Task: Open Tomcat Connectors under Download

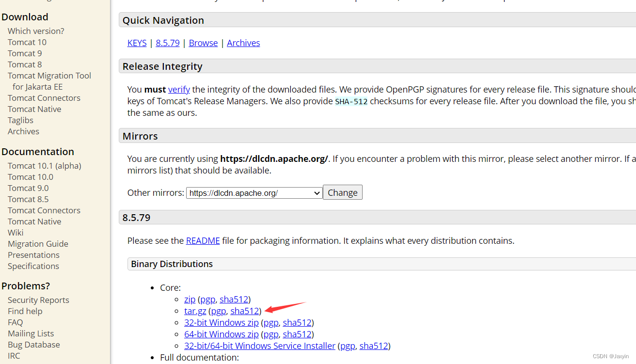Action: [x=44, y=98]
